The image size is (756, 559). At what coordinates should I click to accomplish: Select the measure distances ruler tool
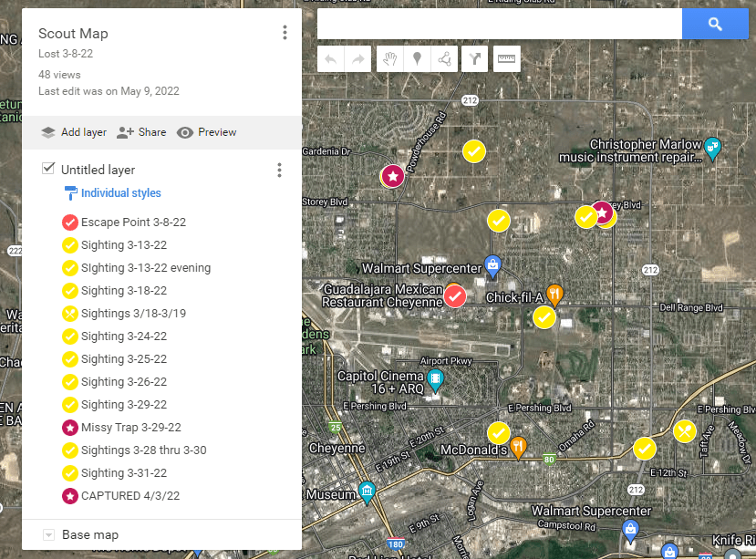pyautogui.click(x=506, y=59)
